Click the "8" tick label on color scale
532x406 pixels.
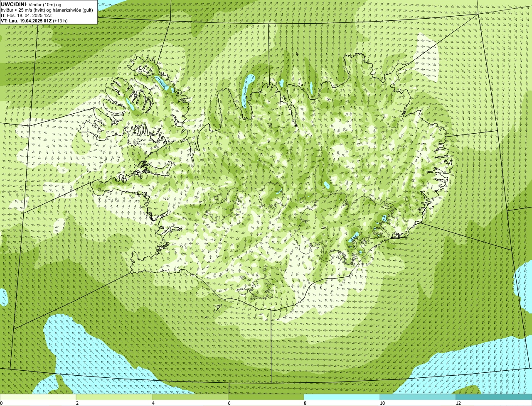305,403
